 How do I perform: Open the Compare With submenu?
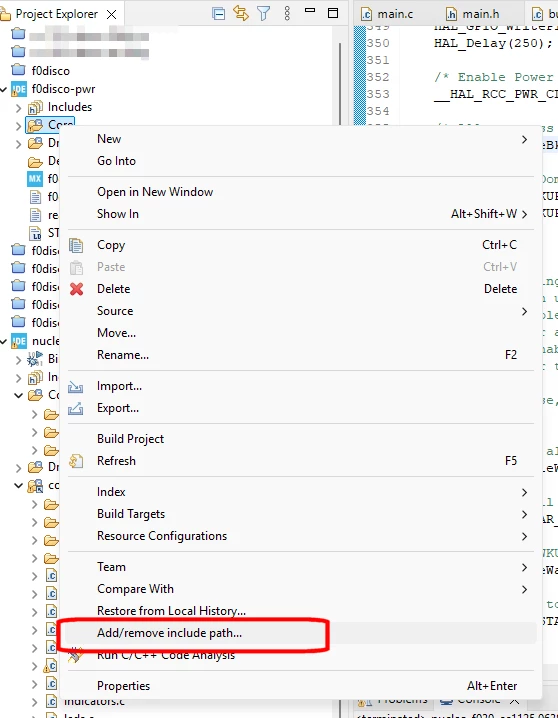(x=301, y=589)
